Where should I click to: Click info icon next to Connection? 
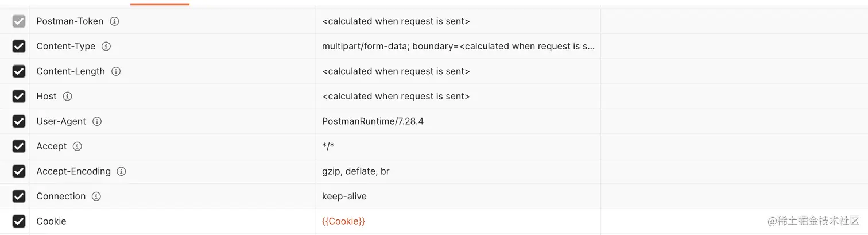click(x=96, y=197)
